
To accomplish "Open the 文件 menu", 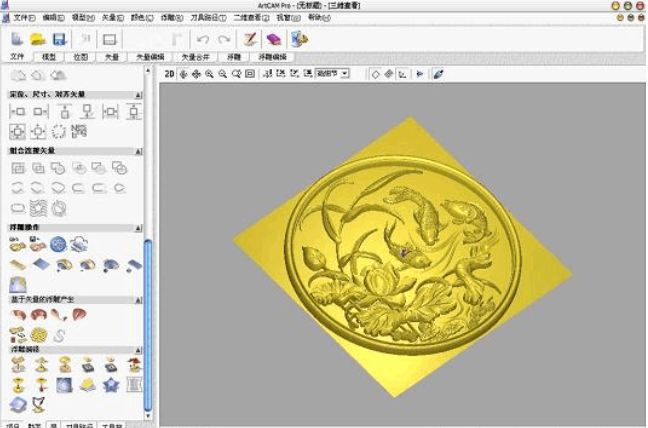I will click(24, 18).
